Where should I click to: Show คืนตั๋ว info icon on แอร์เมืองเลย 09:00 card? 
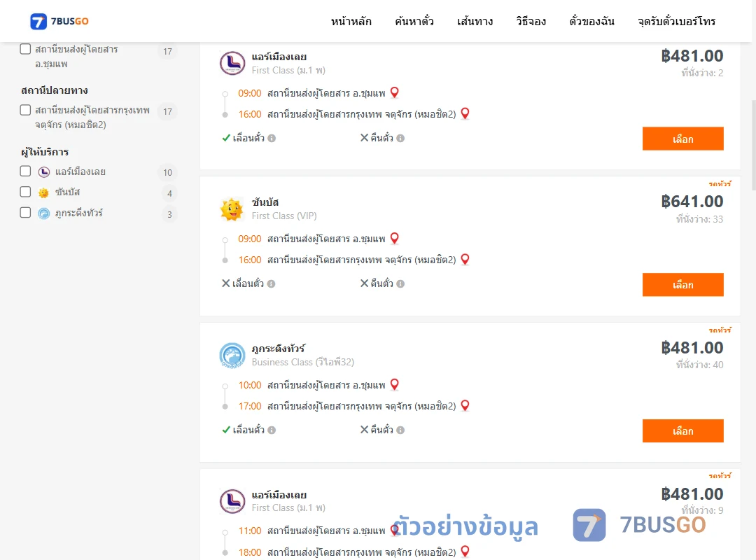pos(400,139)
